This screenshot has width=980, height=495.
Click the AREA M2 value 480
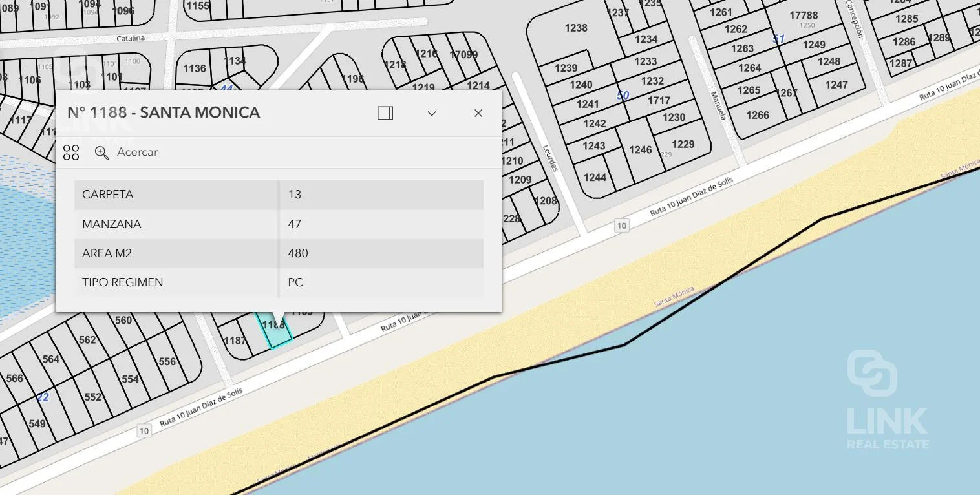point(298,253)
